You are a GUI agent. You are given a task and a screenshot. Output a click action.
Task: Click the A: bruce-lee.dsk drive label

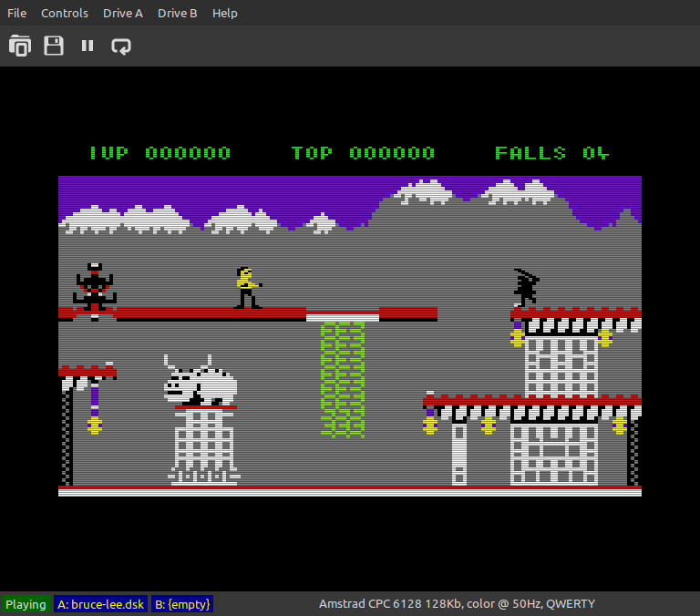(100, 604)
